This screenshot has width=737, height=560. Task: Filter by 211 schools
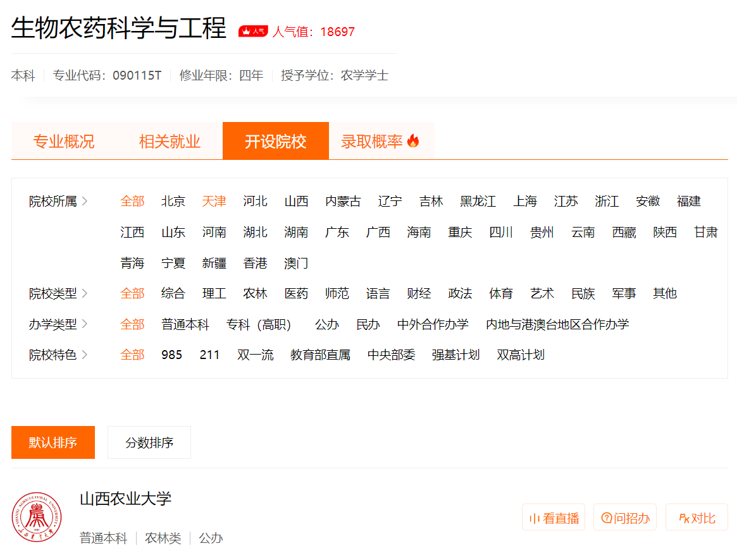pos(209,355)
